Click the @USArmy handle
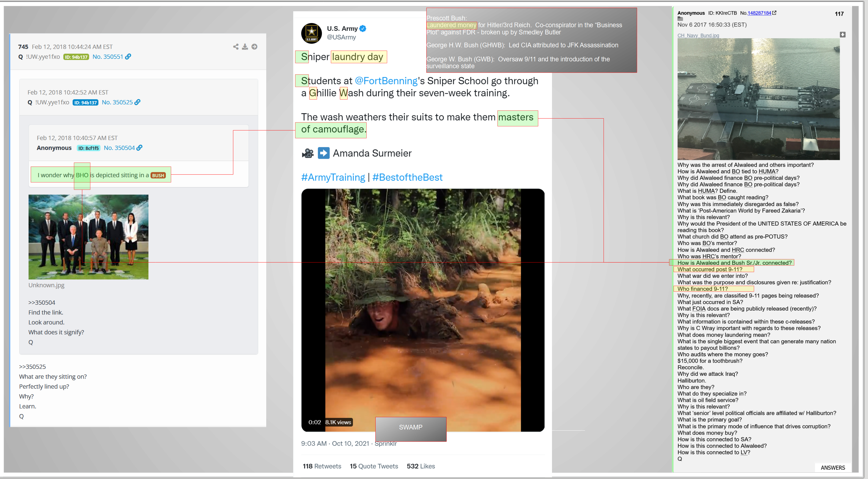 point(341,37)
